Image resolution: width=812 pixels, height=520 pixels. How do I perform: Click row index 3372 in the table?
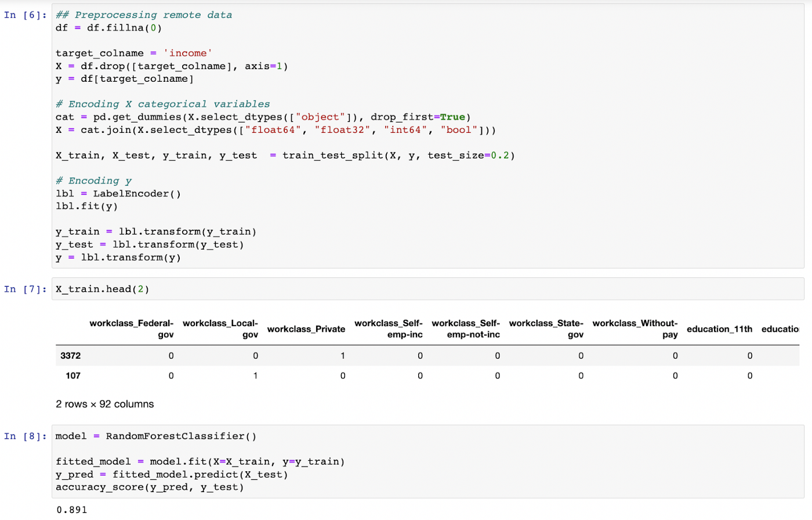70,356
